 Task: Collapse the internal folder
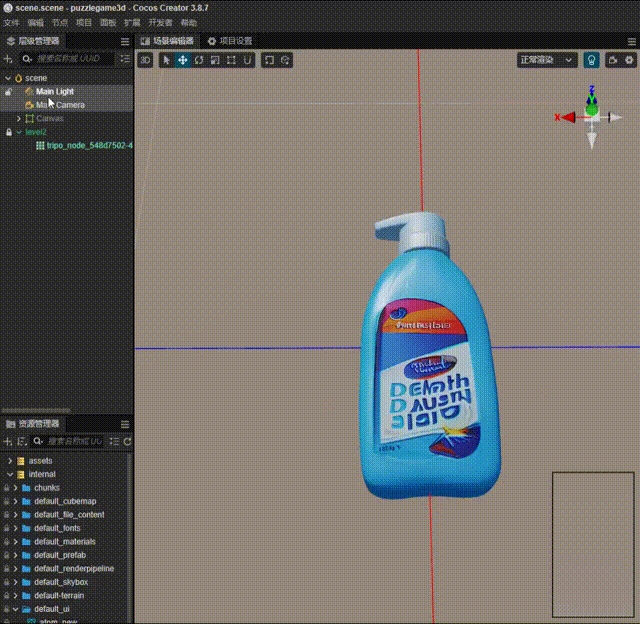(x=9, y=474)
